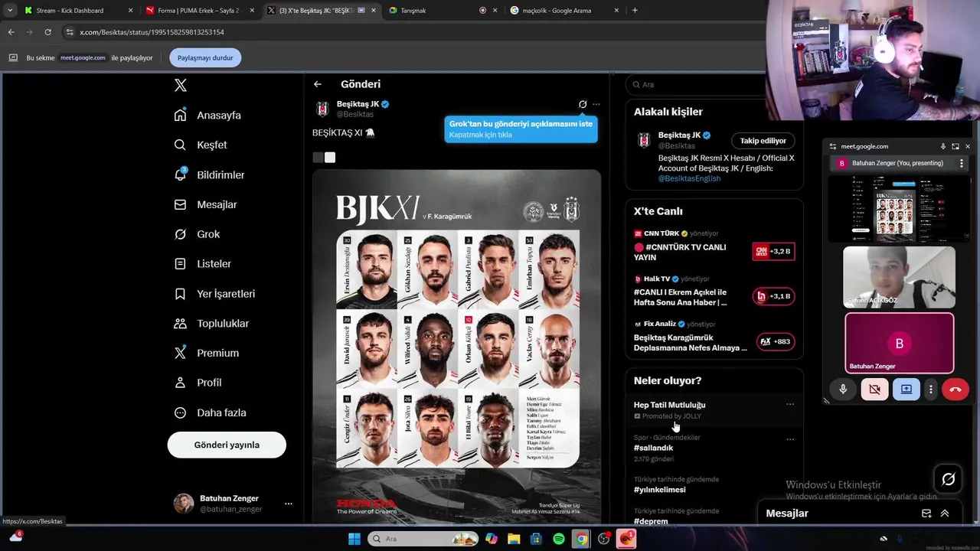Screen dimensions: 980x551
Task: Open File Explorer from the taskbar
Action: tap(514, 539)
